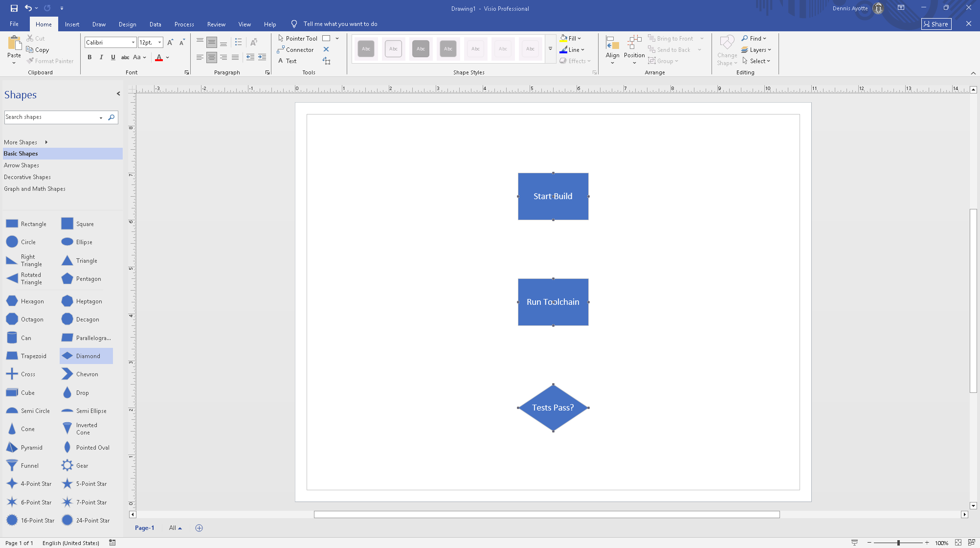Select the Tests Pass? diamond shape
This screenshot has height=548, width=980.
[553, 408]
